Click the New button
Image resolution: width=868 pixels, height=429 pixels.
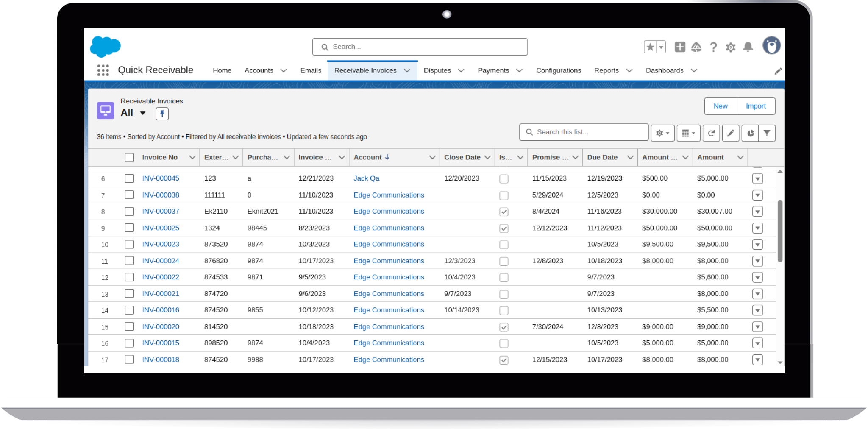720,106
